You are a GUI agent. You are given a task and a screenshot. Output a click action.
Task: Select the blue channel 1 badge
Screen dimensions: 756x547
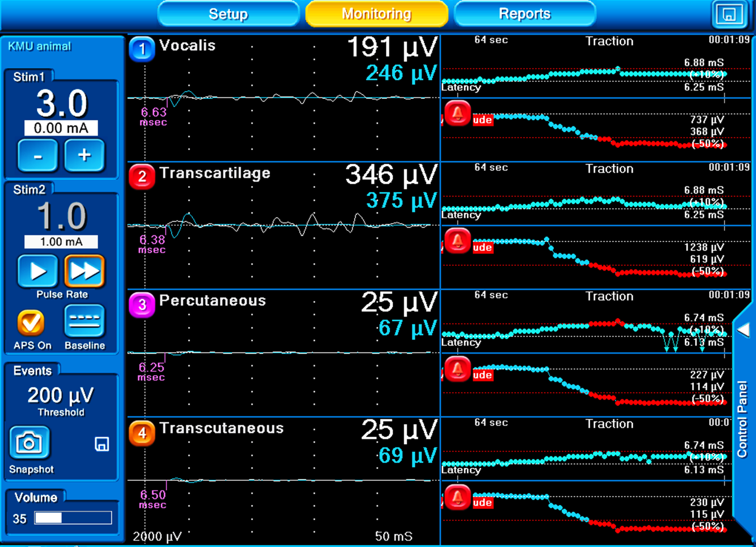(x=142, y=49)
